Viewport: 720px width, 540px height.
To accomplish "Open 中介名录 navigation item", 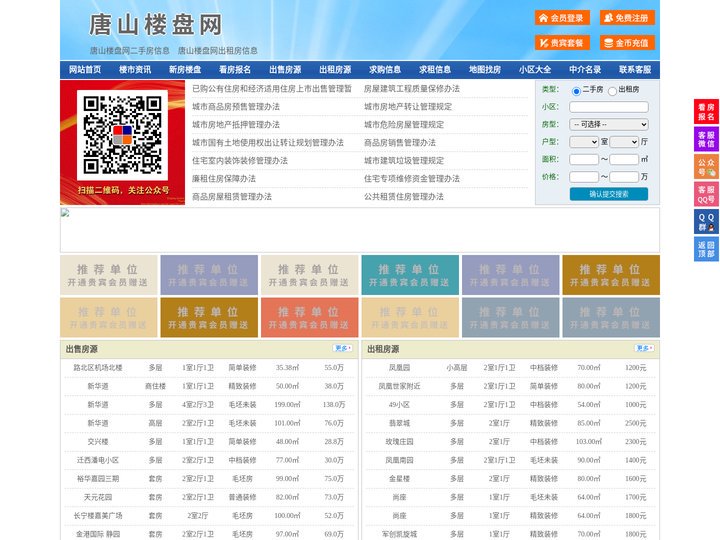I will pyautogui.click(x=585, y=70).
